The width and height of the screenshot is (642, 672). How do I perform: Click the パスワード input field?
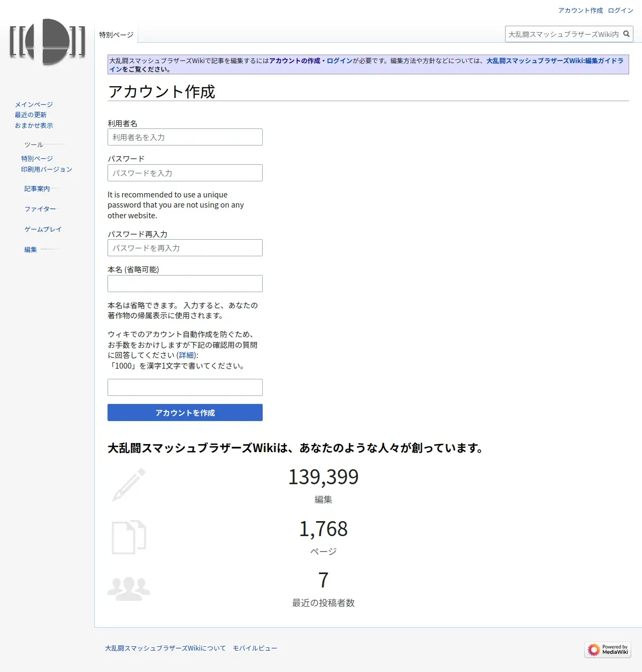185,173
